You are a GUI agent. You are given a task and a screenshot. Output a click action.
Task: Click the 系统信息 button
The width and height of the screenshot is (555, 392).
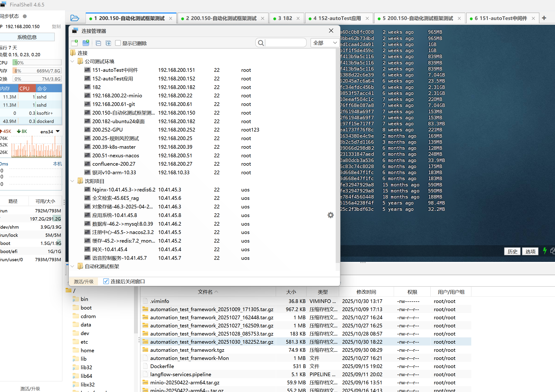tap(27, 37)
